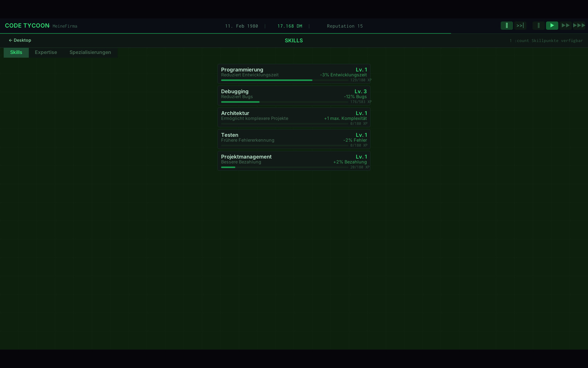588x368 pixels.
Task: Upgrade the Programmierung skill
Action: click(294, 74)
